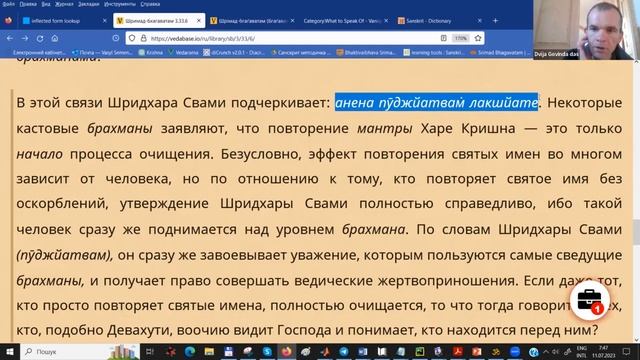Open the Bhaktivaibhava bookmark
Viewport: 640px width, 360px height.
coord(366,52)
